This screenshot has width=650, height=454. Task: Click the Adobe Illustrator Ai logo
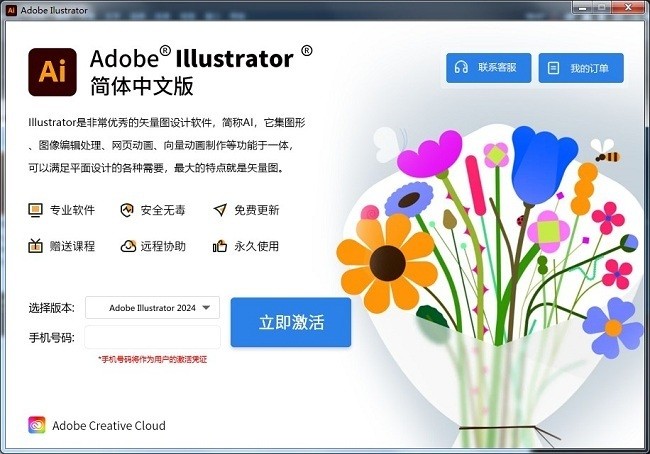pyautogui.click(x=53, y=71)
